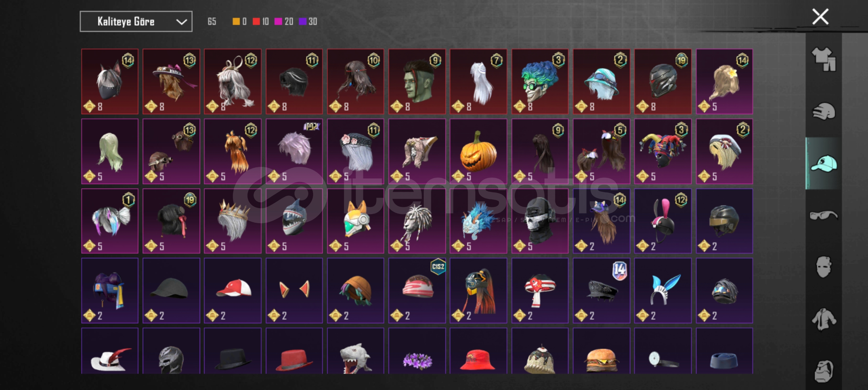Choose the shark head helmet item

(294, 221)
